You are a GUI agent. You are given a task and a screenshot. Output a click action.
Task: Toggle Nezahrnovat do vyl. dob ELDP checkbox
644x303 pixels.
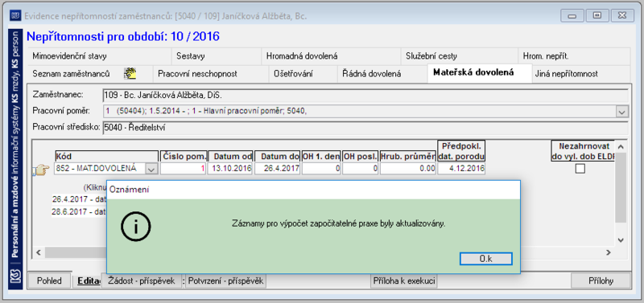[580, 169]
